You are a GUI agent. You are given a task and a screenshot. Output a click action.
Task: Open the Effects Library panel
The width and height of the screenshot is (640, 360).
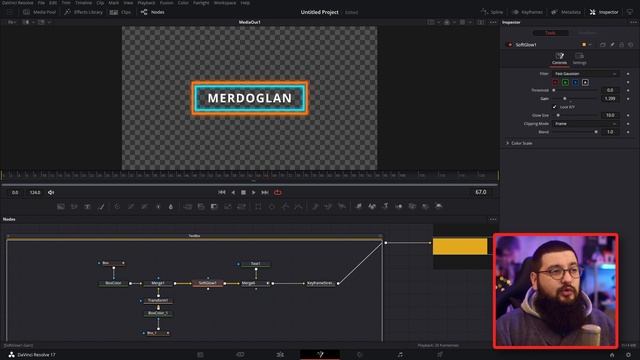pyautogui.click(x=83, y=12)
